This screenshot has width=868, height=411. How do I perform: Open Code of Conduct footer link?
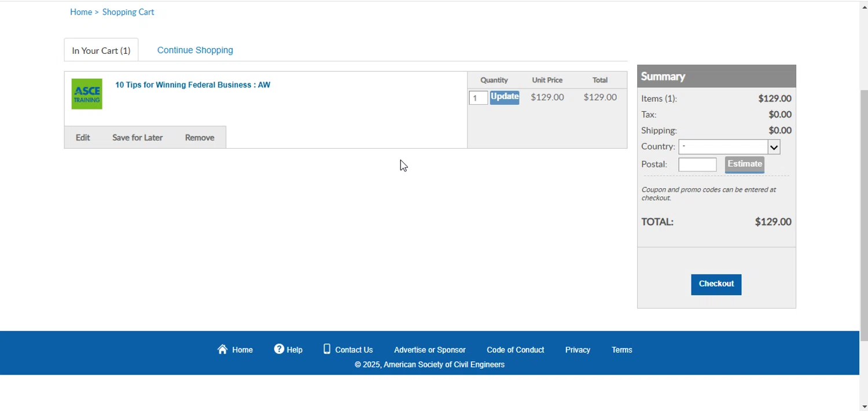pos(516,350)
